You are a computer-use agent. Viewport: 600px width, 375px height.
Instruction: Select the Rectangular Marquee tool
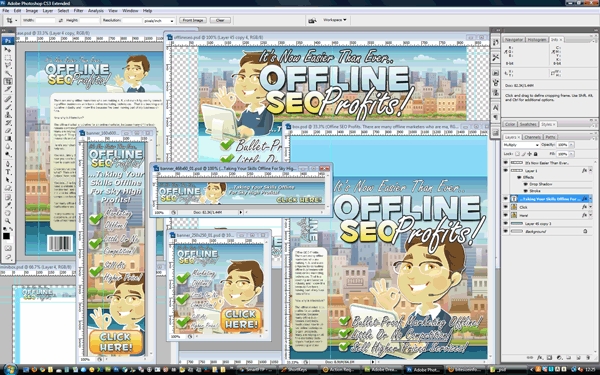(x=7, y=57)
